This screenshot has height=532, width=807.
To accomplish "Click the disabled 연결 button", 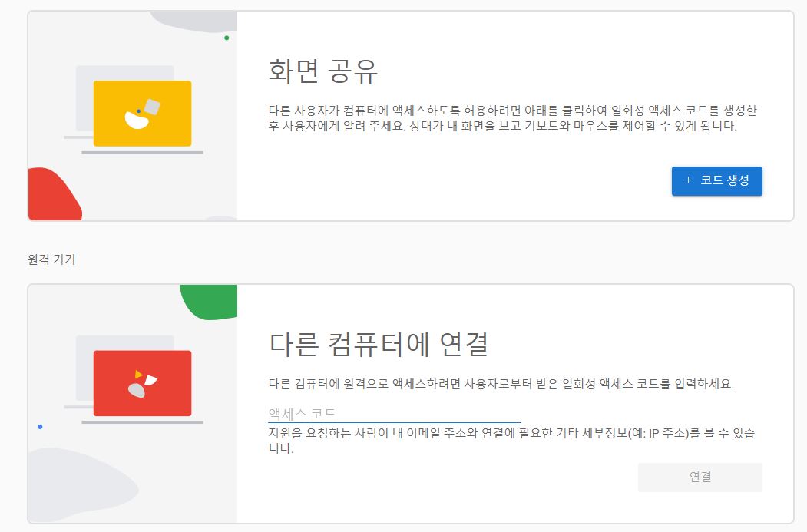I will point(700,477).
